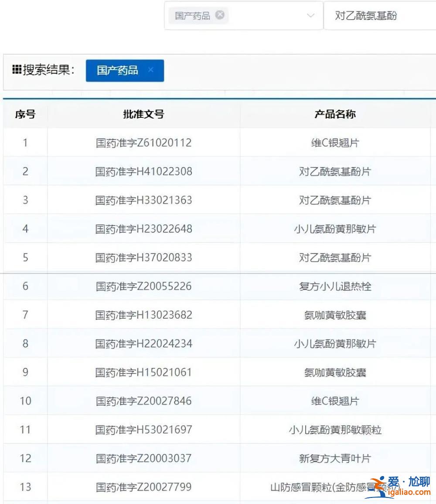Image resolution: width=436 pixels, height=504 pixels.
Task: Select the blue 国产药品 result tab
Action: point(117,70)
